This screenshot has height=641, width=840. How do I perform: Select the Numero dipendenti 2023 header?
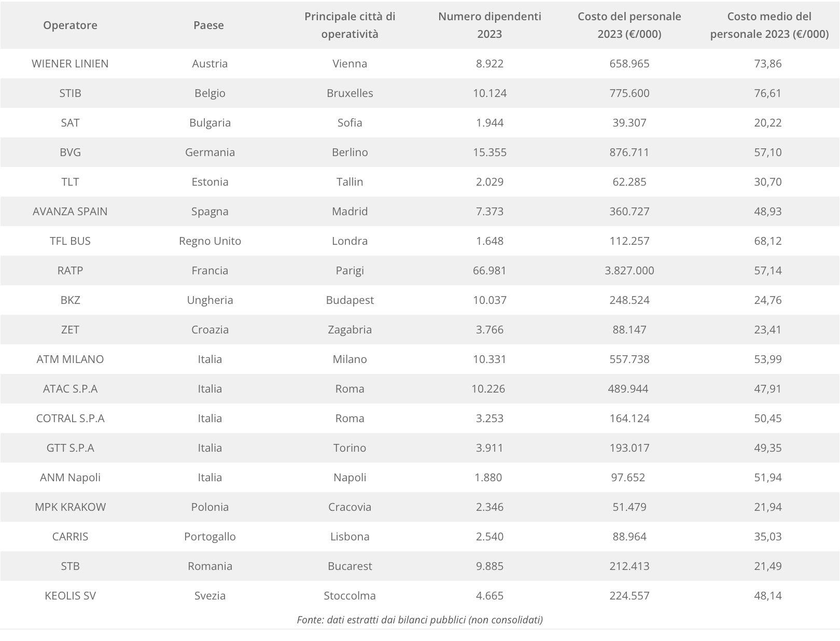[x=489, y=25]
